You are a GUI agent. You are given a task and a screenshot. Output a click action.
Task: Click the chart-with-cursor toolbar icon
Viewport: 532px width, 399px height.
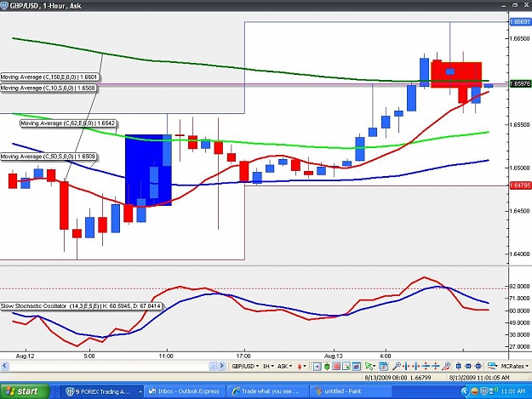(346, 366)
